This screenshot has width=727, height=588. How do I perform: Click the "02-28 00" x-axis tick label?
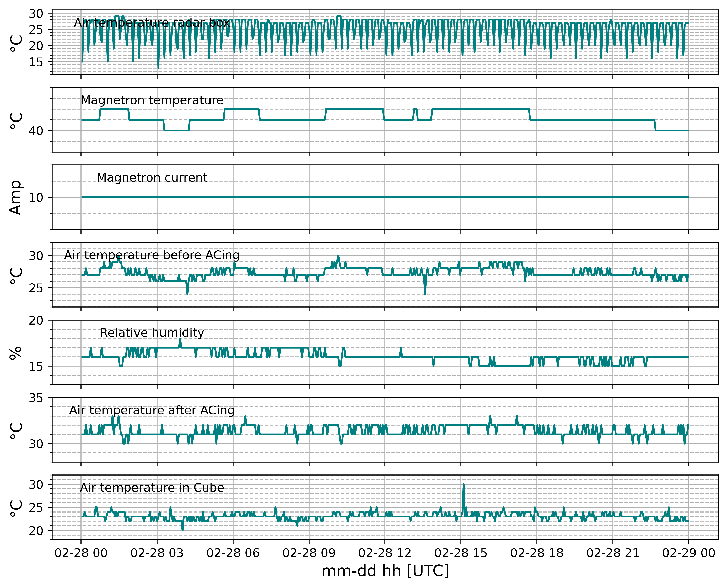[x=81, y=553]
